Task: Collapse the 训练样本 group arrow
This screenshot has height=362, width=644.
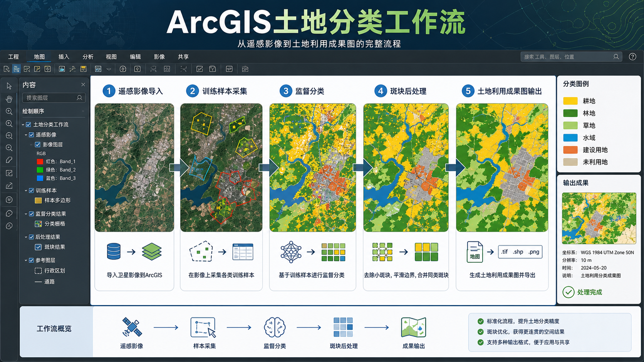Action: tap(26, 190)
